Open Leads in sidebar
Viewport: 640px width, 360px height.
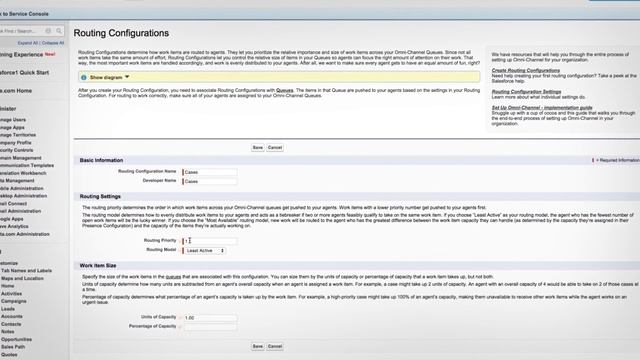click(x=8, y=309)
